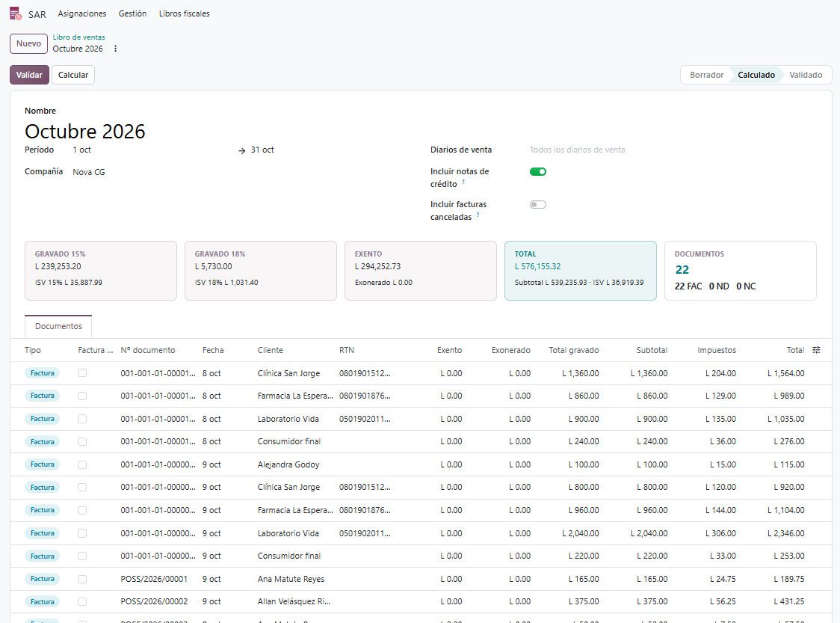Tick the checkbox in the Ana Matute Reyes row
This screenshot has height=623, width=840.
(x=82, y=579)
